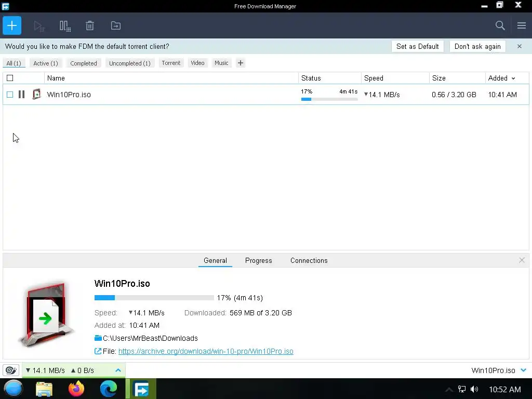Image resolution: width=532 pixels, height=399 pixels.
Task: Click the 14.1 MB/s download speed in status bar
Action: 46,370
